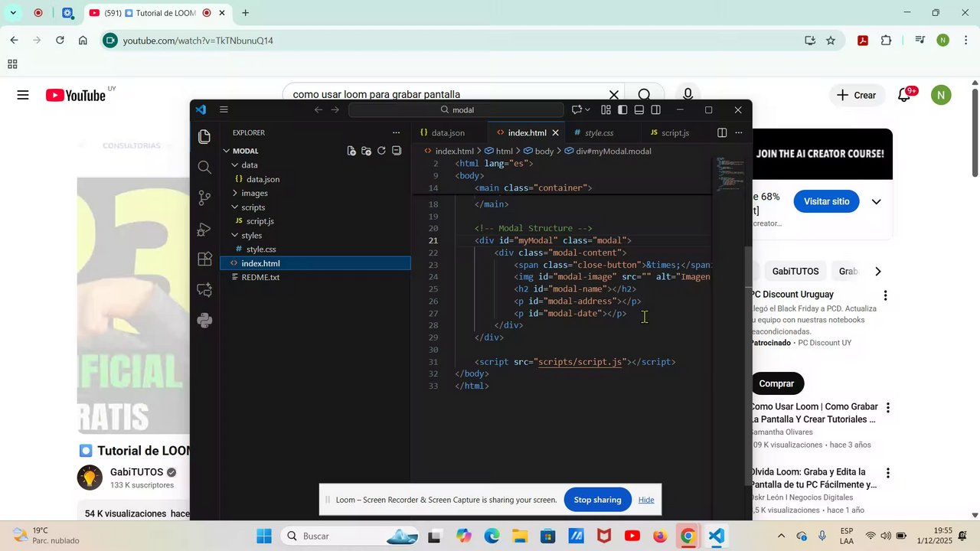
Task: Collapse the styles folder in Explorer
Action: tap(235, 236)
